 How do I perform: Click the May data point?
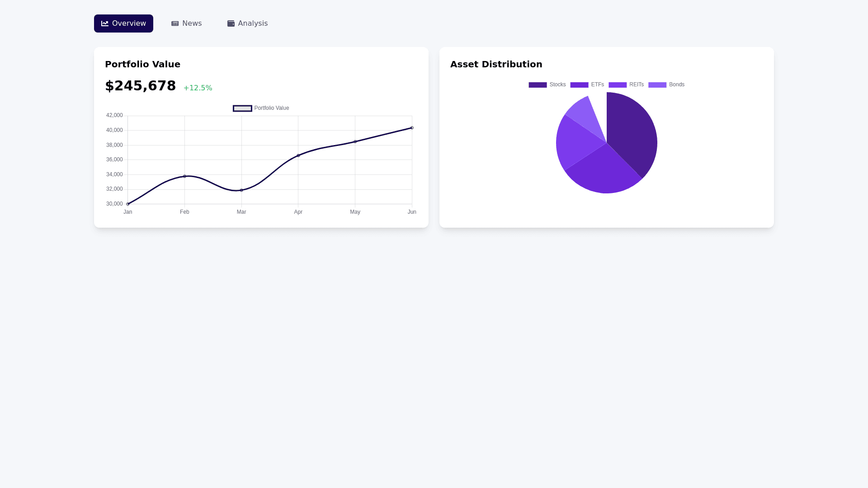(x=355, y=142)
